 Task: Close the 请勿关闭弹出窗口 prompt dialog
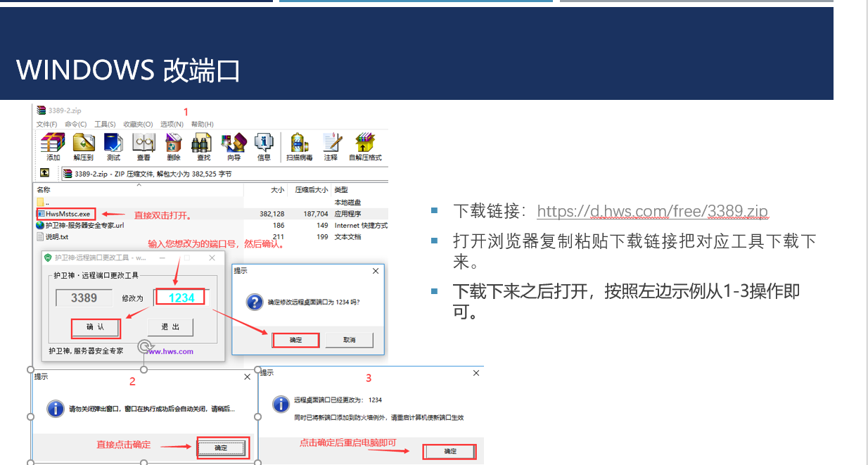[x=247, y=377]
